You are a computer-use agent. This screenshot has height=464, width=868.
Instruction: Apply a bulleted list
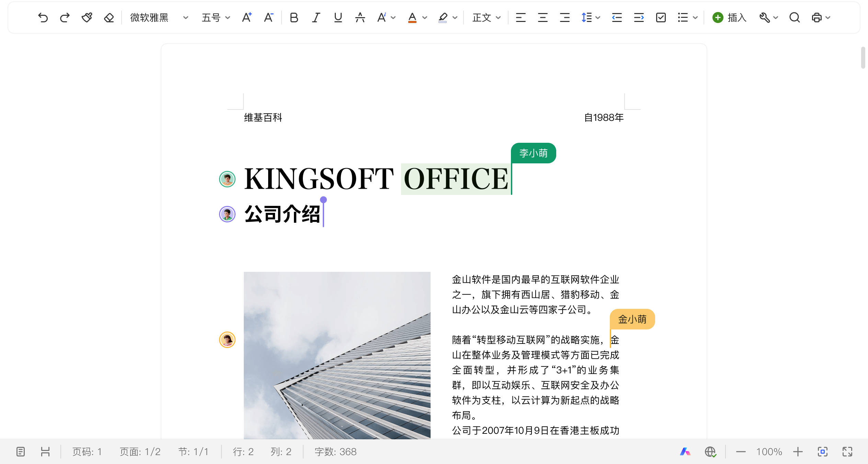pos(683,18)
